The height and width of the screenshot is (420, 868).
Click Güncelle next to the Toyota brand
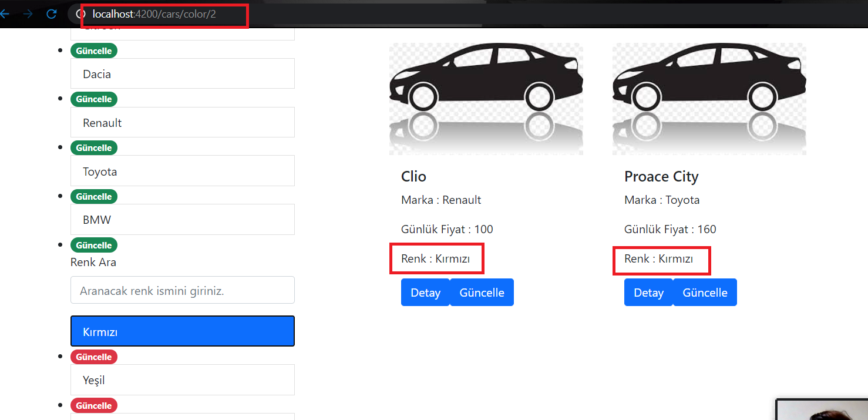[93, 147]
